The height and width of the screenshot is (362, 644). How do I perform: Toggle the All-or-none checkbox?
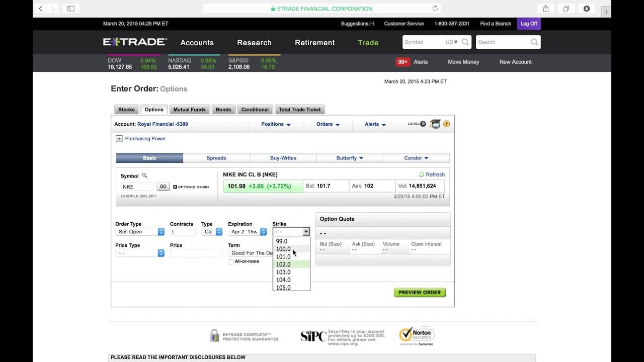coord(230,262)
